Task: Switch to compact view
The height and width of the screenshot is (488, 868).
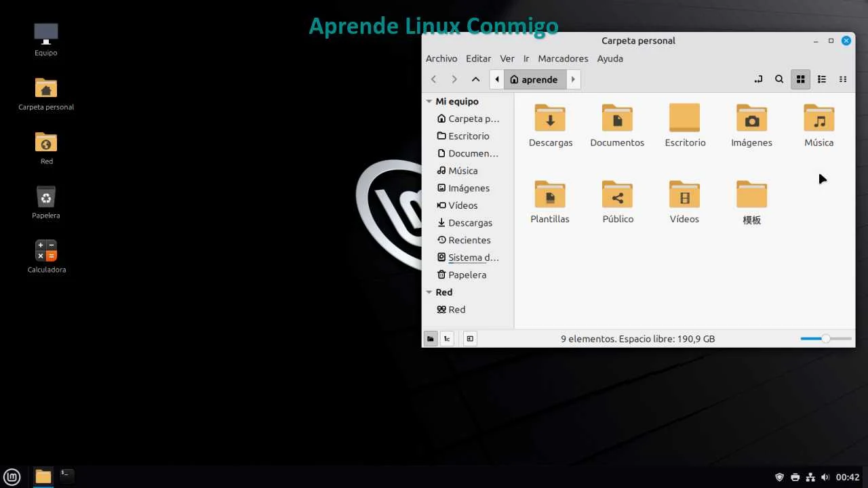Action: (843, 79)
